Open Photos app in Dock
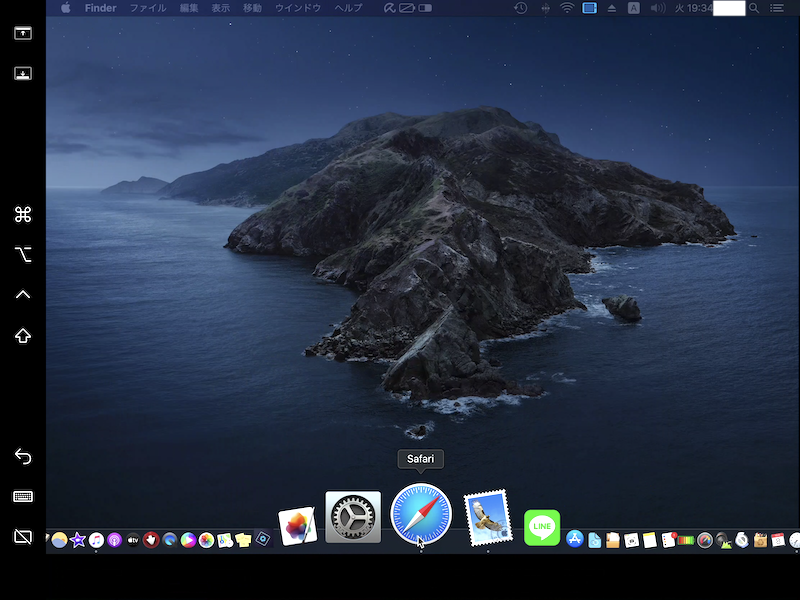The height and width of the screenshot is (600, 800). pos(206,540)
